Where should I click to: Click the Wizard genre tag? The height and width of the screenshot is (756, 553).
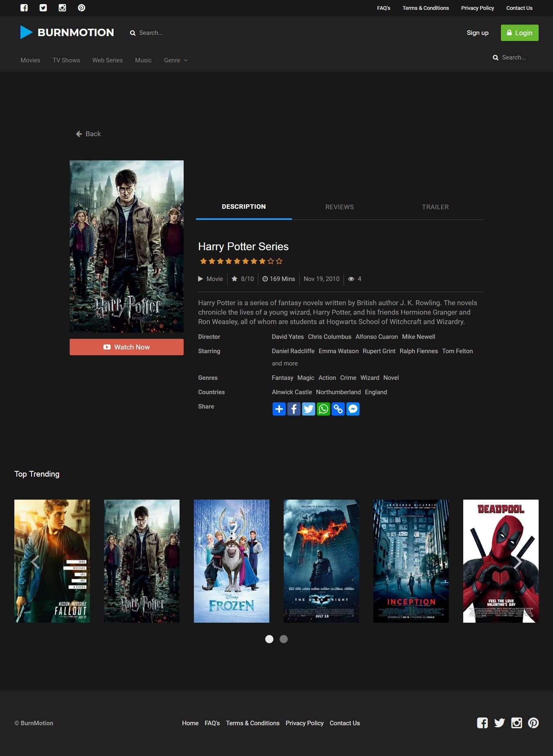click(x=370, y=378)
